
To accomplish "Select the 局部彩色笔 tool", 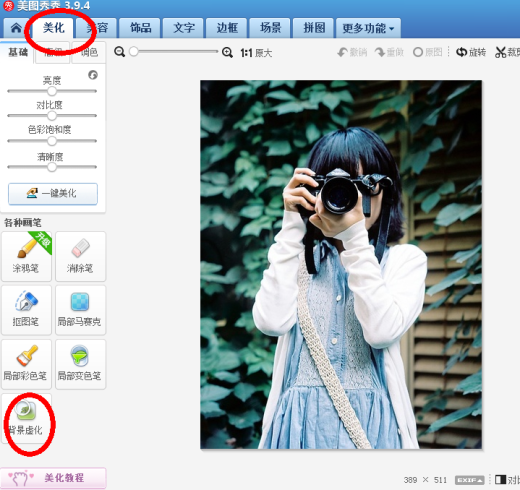I will (26, 364).
